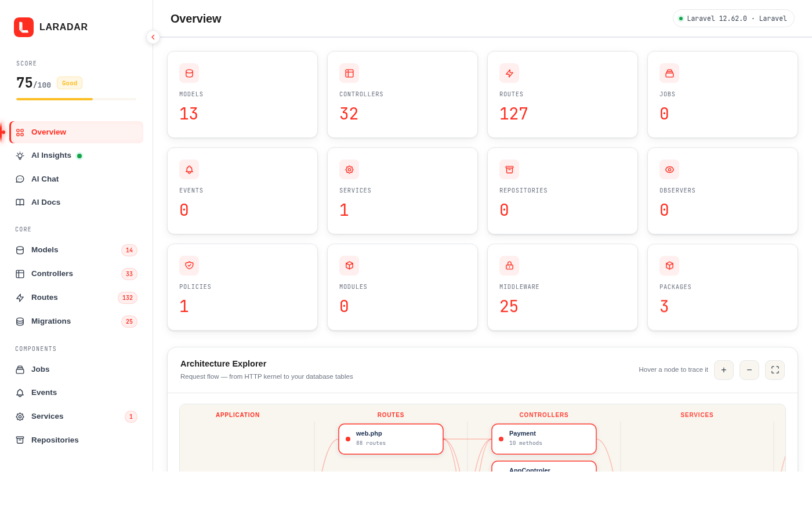Open Repositories in the sidebar
Screen dimensions: 812x522
tap(77, 440)
